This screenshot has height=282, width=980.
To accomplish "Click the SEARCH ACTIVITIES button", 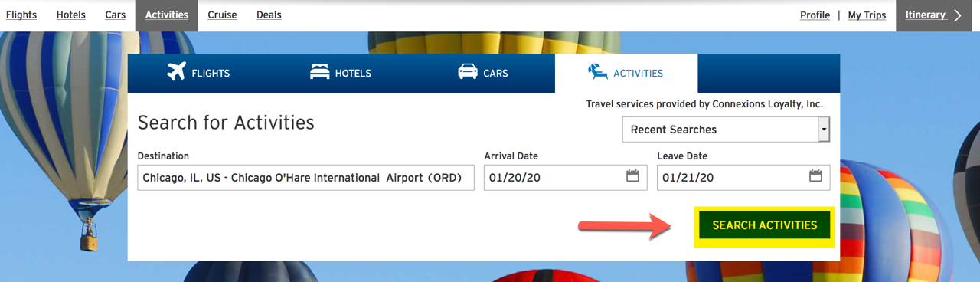I will (x=765, y=225).
